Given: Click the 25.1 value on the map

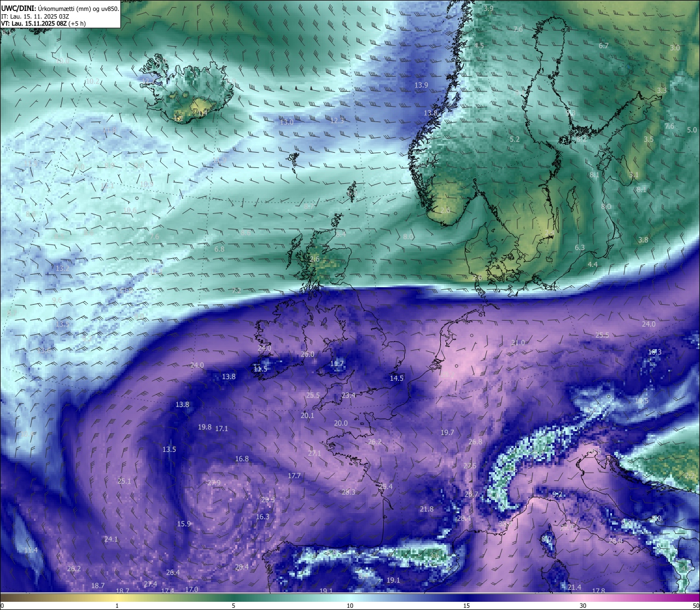Looking at the screenshot, I should [x=124, y=481].
